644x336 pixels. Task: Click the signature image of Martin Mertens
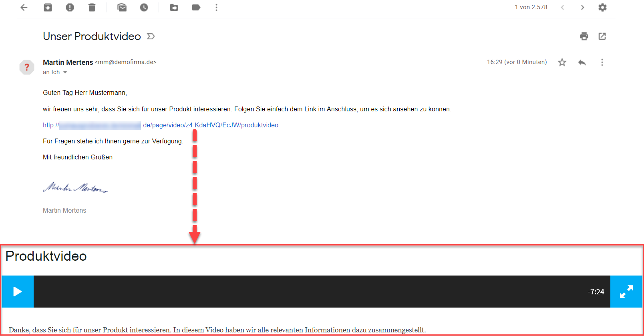click(x=75, y=187)
